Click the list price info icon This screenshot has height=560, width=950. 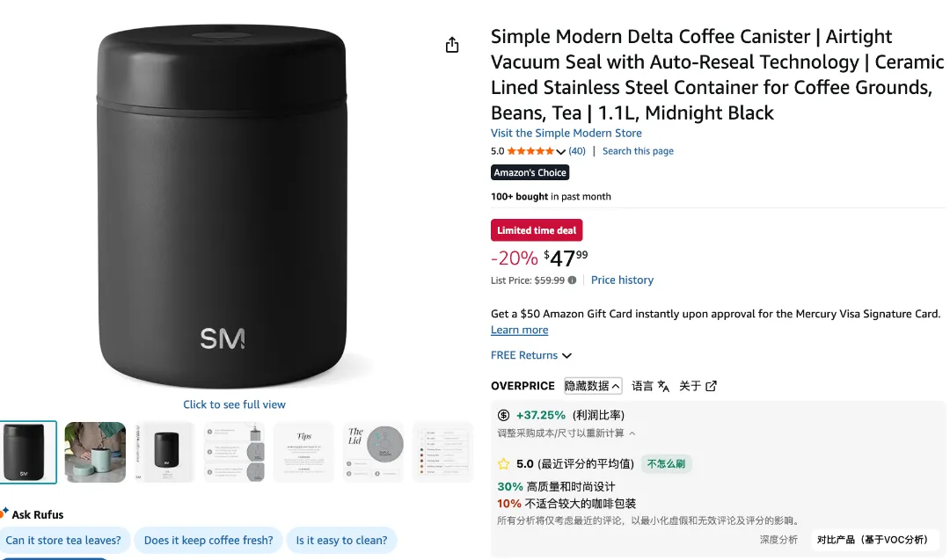coord(572,280)
